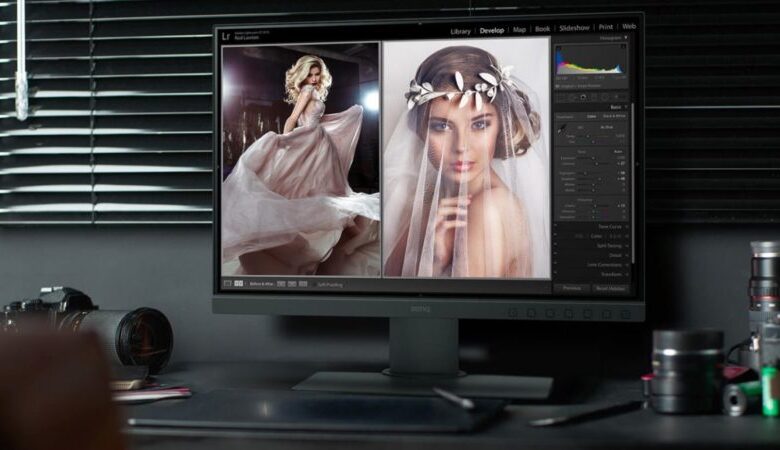Click the Auto tone button
The height and width of the screenshot is (450, 780).
tap(619, 151)
